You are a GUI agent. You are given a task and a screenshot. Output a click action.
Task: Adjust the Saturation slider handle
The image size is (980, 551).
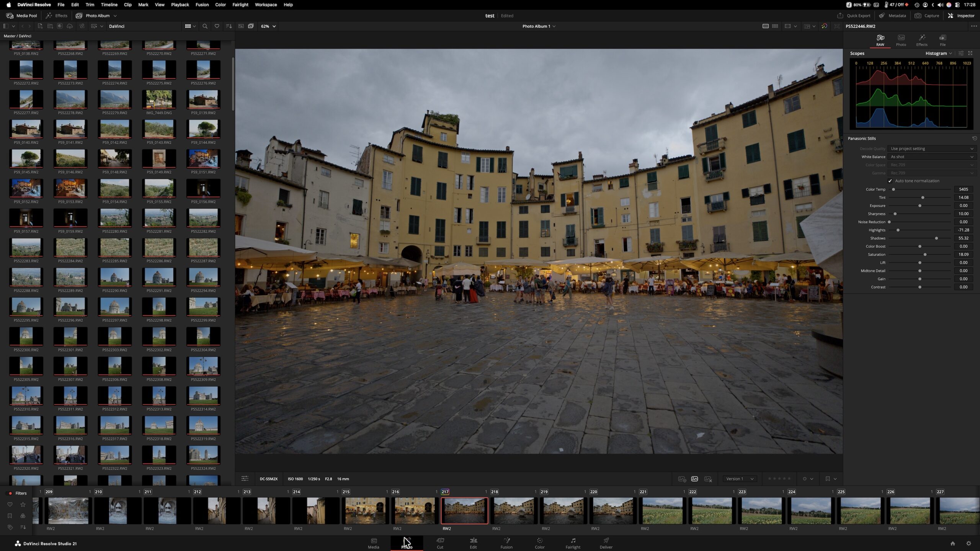point(925,254)
